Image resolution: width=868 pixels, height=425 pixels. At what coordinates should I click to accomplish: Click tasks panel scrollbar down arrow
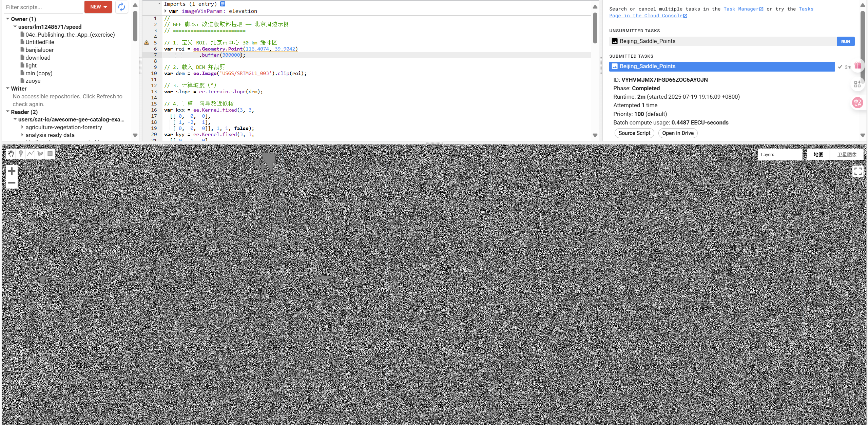(863, 135)
